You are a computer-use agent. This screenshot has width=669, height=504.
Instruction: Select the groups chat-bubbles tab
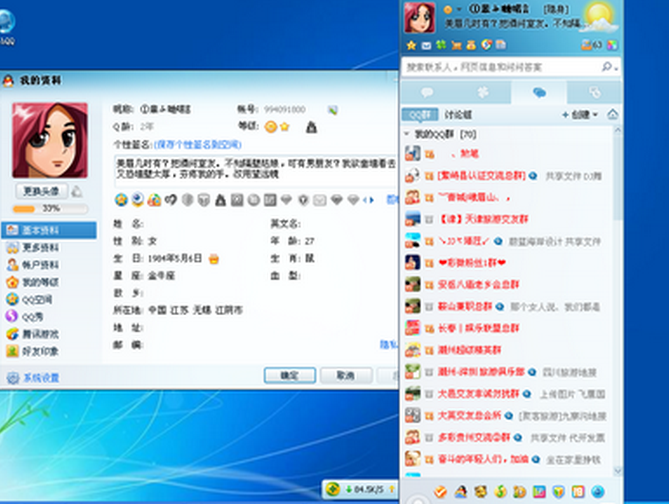[x=539, y=92]
